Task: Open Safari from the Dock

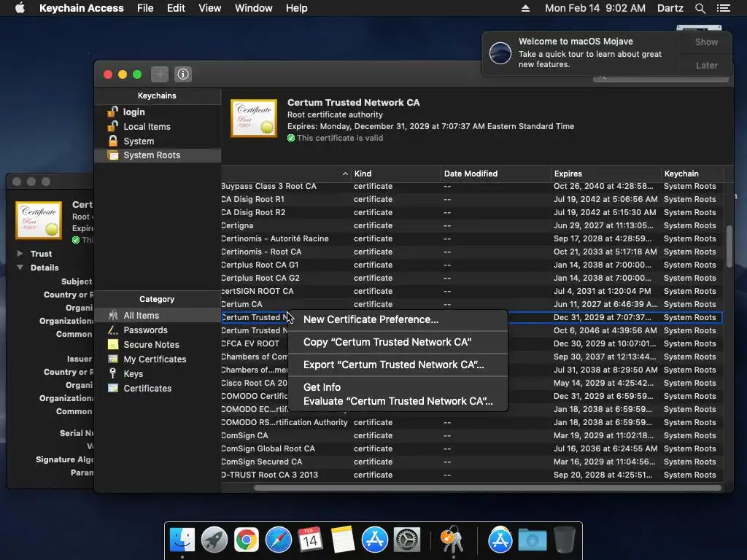Action: (278, 540)
